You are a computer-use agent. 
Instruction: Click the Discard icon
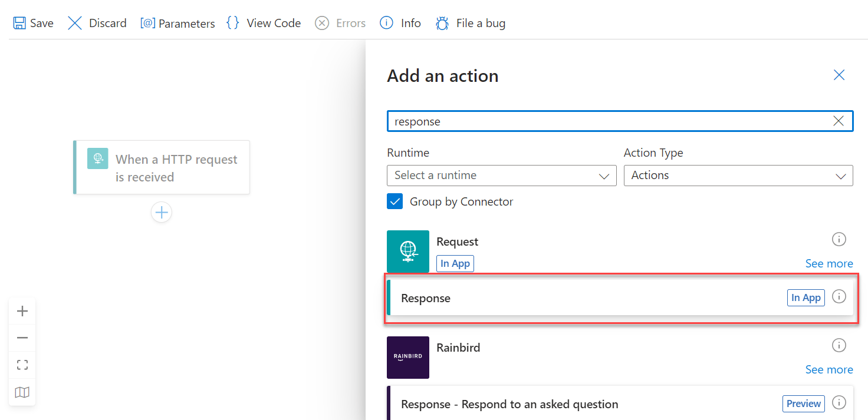pyautogui.click(x=74, y=22)
